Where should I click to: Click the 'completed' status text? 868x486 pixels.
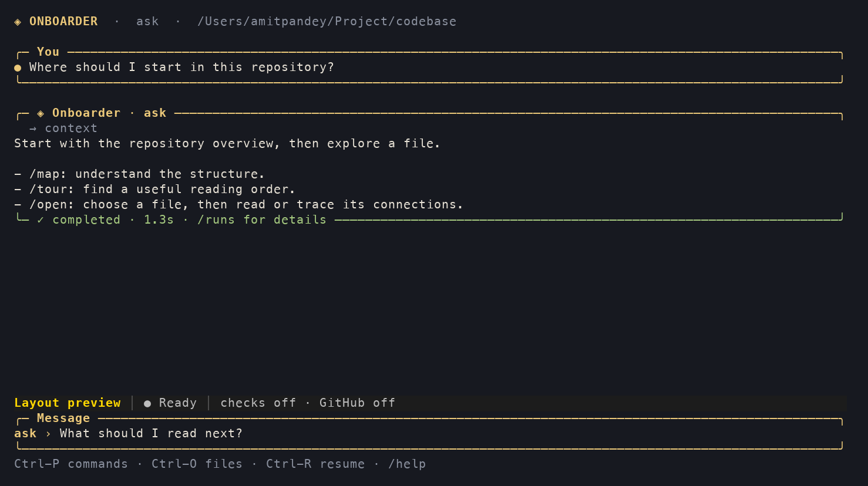click(x=86, y=220)
